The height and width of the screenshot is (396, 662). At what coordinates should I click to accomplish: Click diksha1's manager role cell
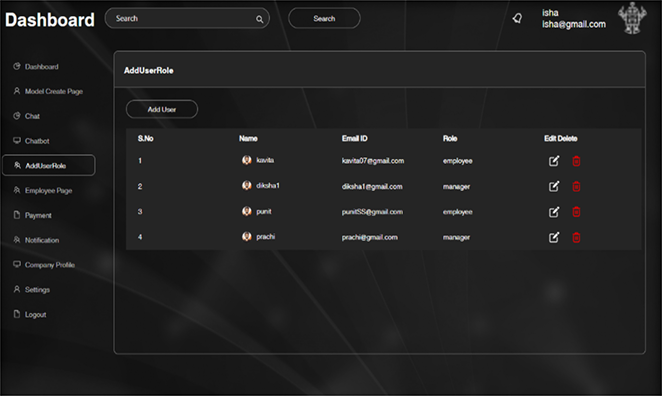[456, 187]
